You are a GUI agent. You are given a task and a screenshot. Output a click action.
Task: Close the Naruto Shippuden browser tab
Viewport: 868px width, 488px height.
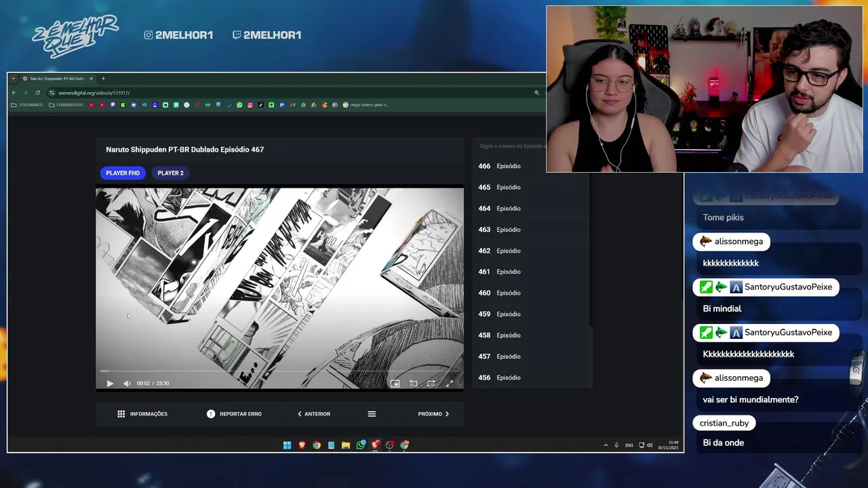91,79
